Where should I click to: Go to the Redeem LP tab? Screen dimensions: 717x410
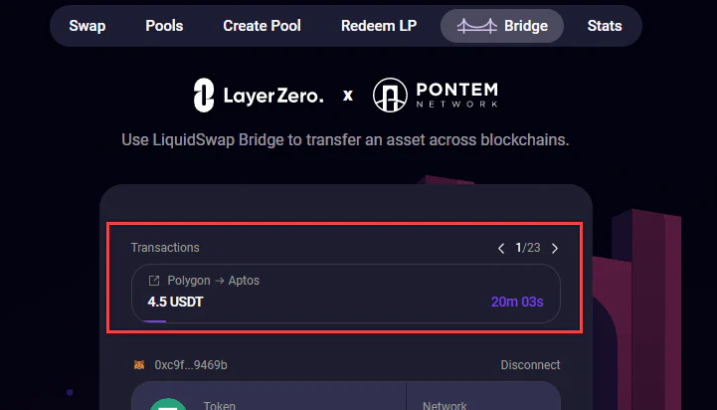coord(379,26)
